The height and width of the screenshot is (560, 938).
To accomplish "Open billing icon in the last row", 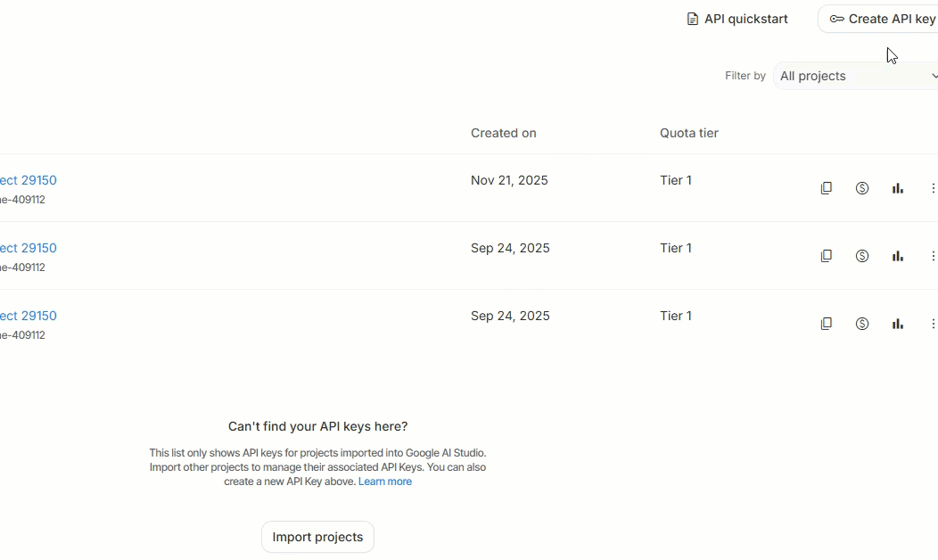I will (861, 324).
